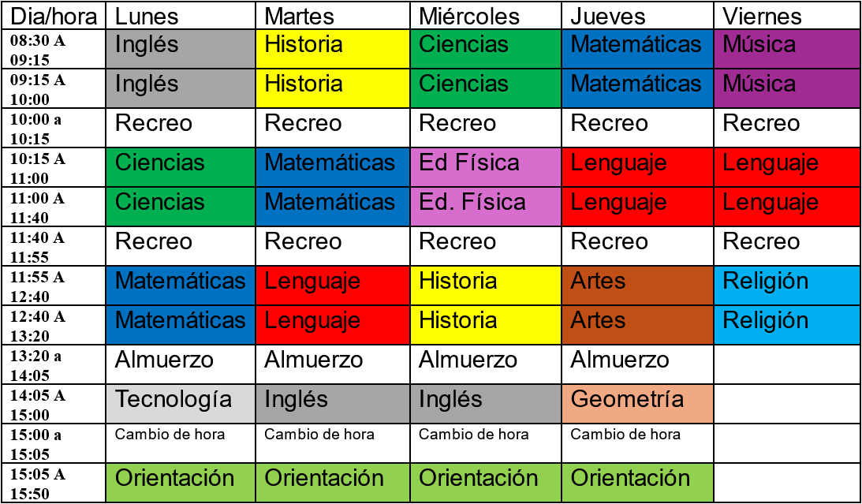Click the Geometría cell on Jueves

[x=637, y=403]
